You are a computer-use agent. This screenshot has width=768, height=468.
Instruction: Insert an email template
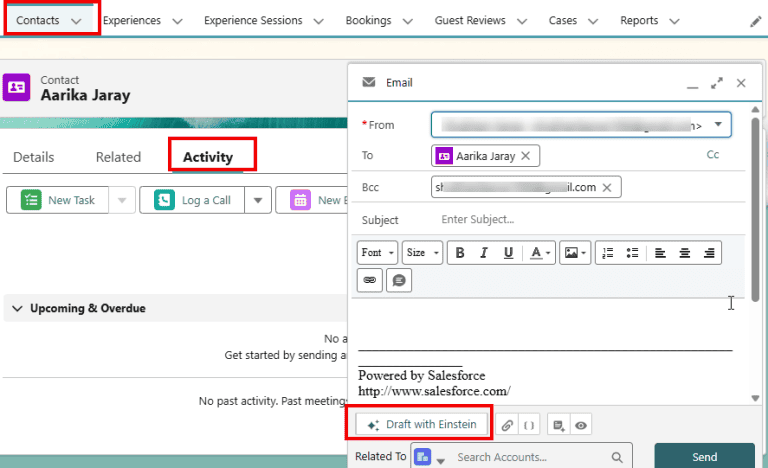(x=558, y=425)
